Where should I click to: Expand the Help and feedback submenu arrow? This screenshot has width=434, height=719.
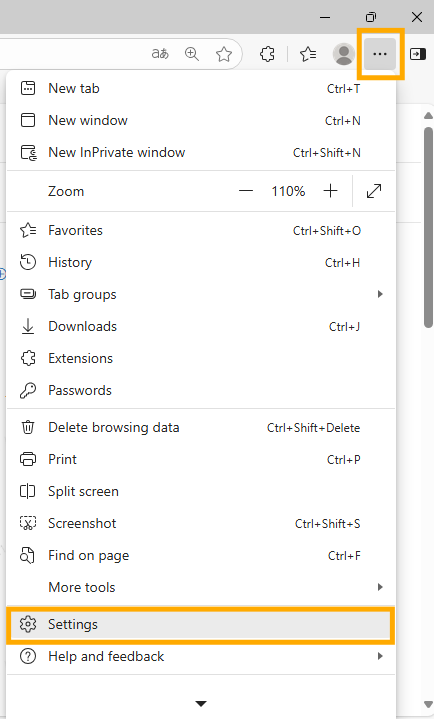(x=380, y=657)
